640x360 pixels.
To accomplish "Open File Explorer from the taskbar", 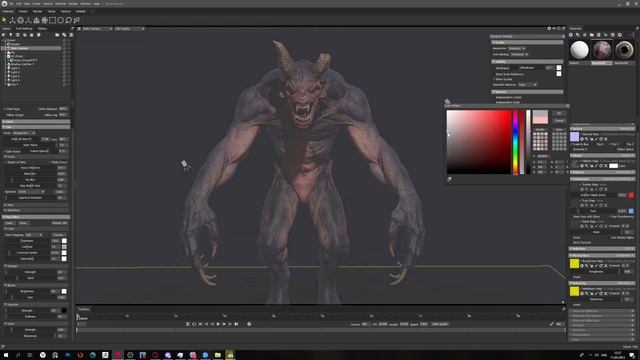I will pos(218,355).
